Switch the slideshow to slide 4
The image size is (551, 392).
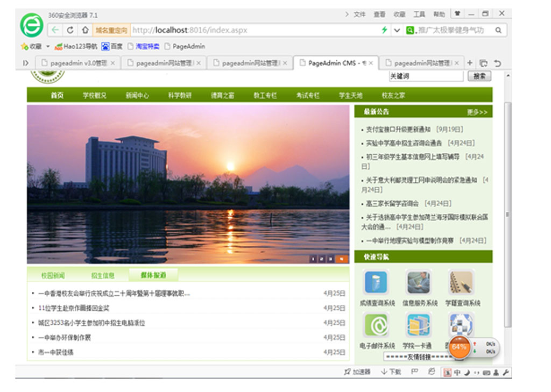coord(342,259)
